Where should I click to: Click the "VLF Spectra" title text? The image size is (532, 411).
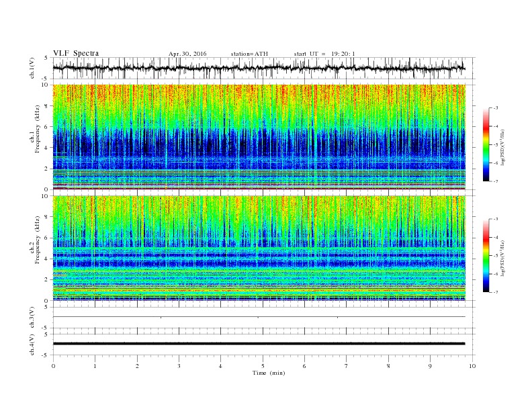tap(76, 53)
